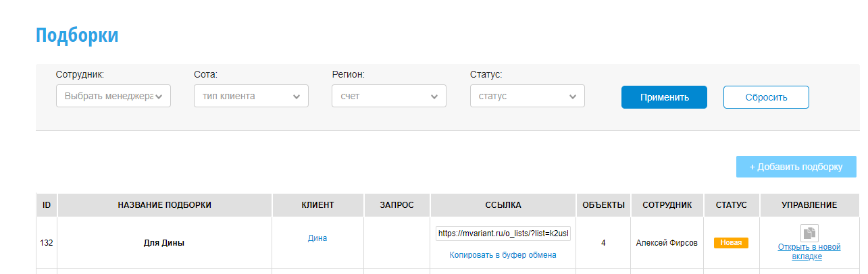The height and width of the screenshot is (274, 868).
Task: Click Открыть в новой вкладке link
Action: point(809,252)
